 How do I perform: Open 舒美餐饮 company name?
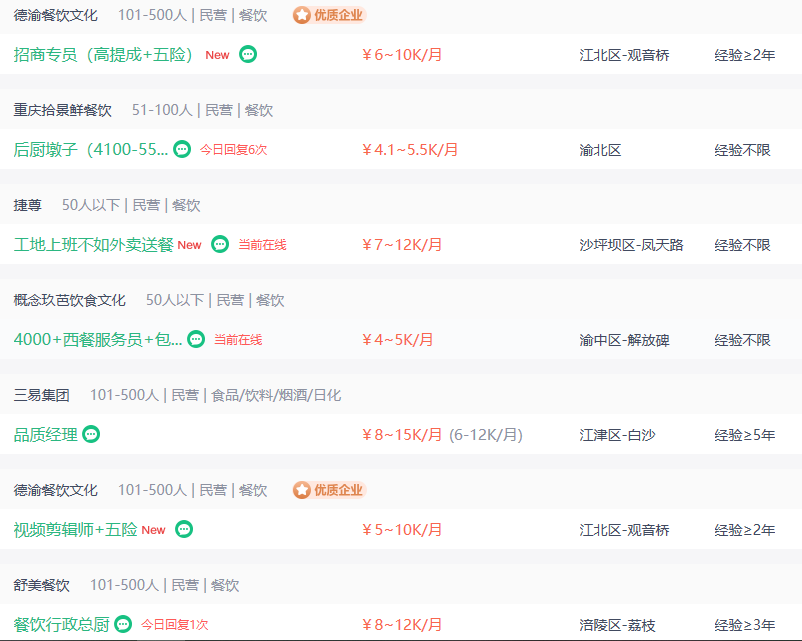tap(42, 585)
